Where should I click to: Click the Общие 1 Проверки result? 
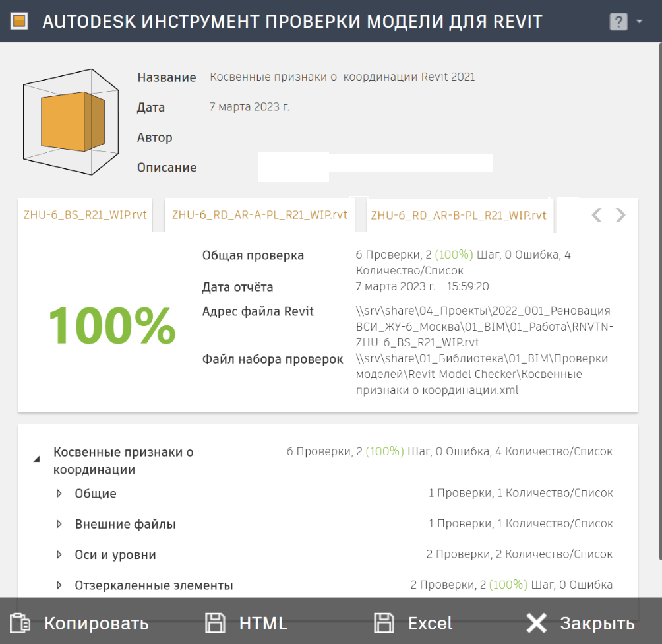pos(520,493)
